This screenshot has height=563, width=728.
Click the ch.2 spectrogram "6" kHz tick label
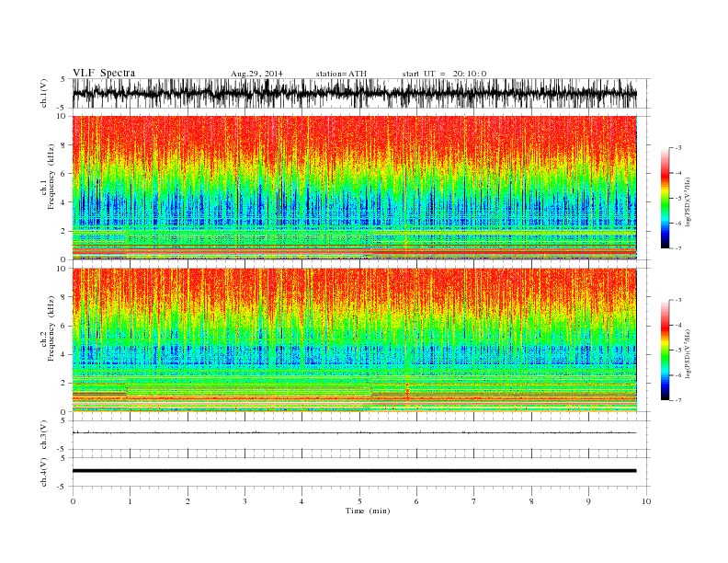point(64,326)
